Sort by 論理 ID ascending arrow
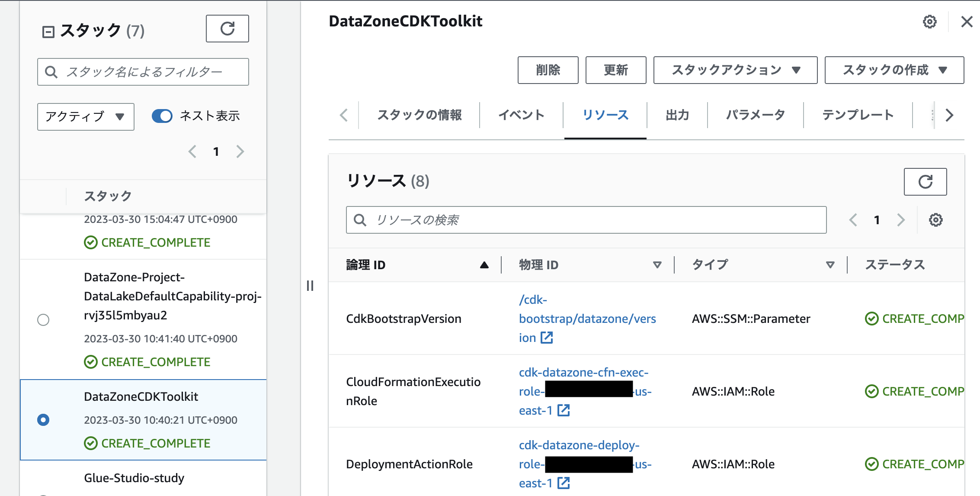Viewport: 980px width, 496px height. coord(484,265)
